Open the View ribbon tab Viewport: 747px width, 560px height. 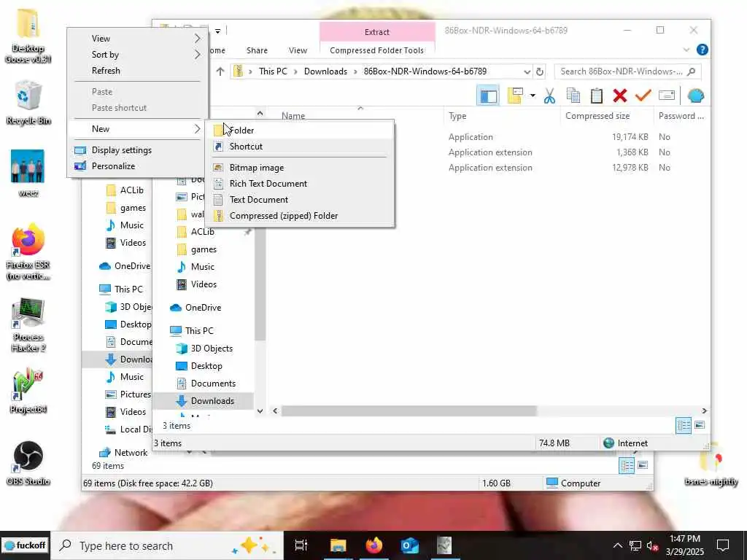[298, 50]
